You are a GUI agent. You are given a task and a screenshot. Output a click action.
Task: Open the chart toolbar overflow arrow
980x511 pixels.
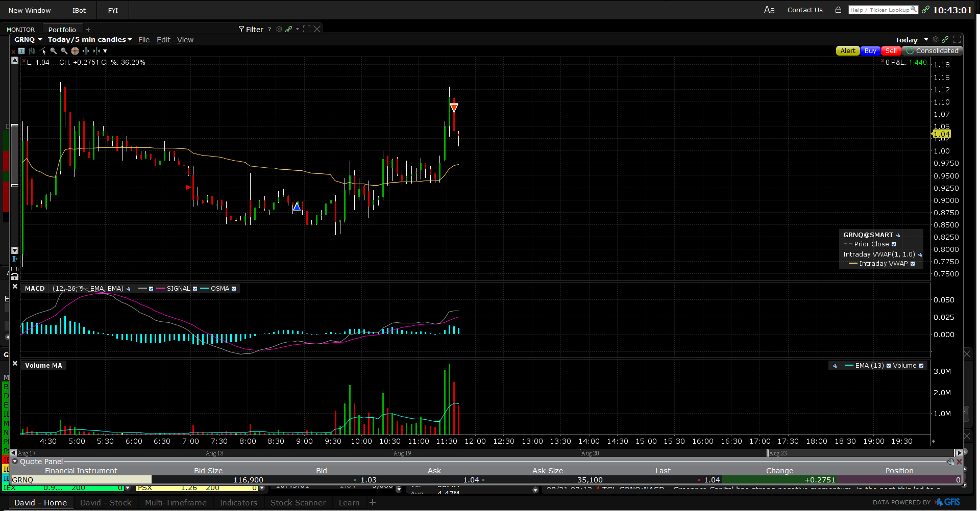[105, 51]
